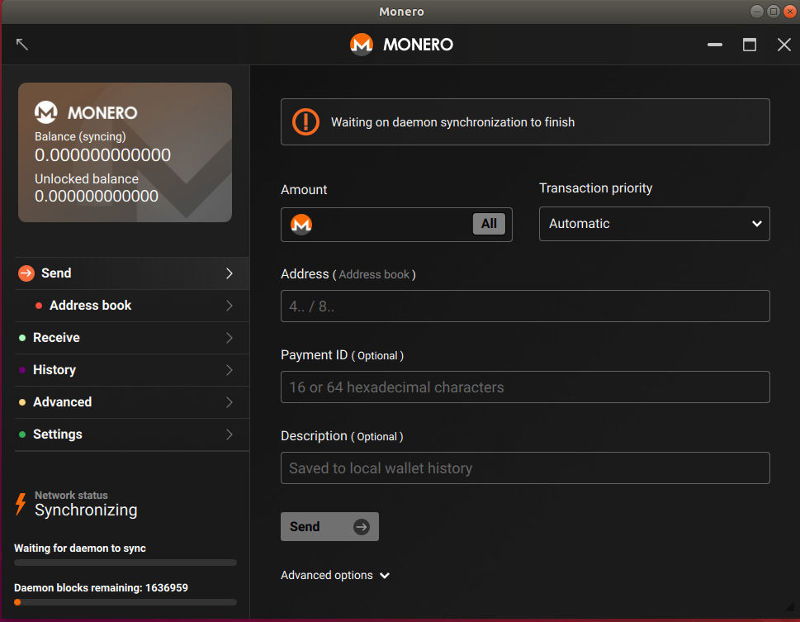The height and width of the screenshot is (622, 800).
Task: Click the Address input field
Action: click(x=525, y=306)
